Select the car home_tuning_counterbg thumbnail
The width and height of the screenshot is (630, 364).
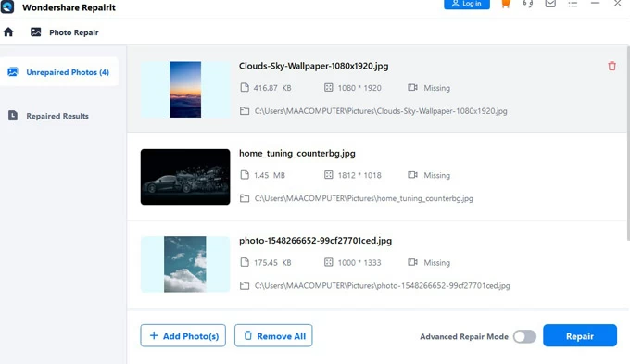[185, 177]
